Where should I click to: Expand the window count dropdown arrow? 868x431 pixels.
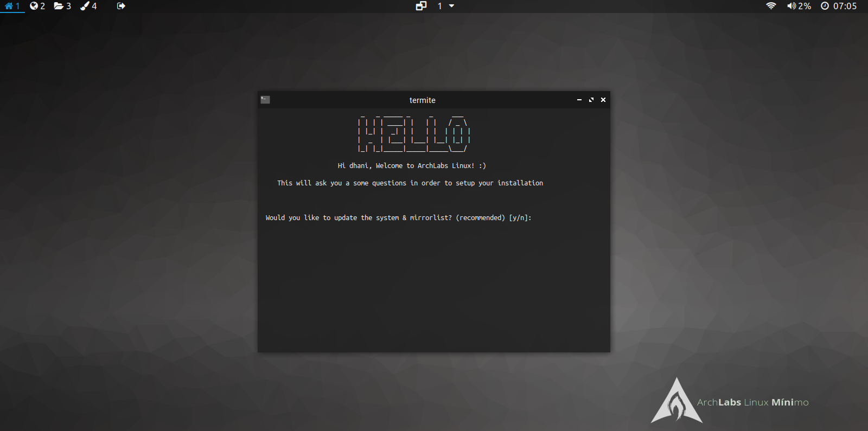point(451,6)
